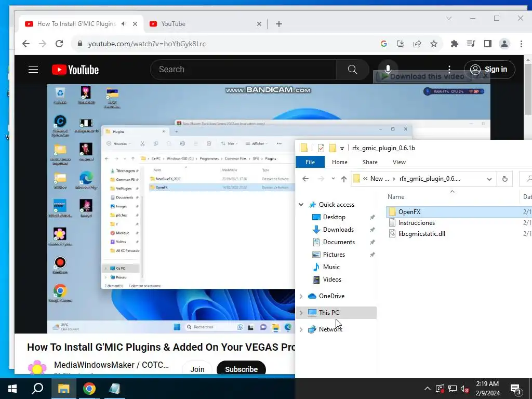Go back in File Explorer
The width and height of the screenshot is (532, 399).
point(305,179)
